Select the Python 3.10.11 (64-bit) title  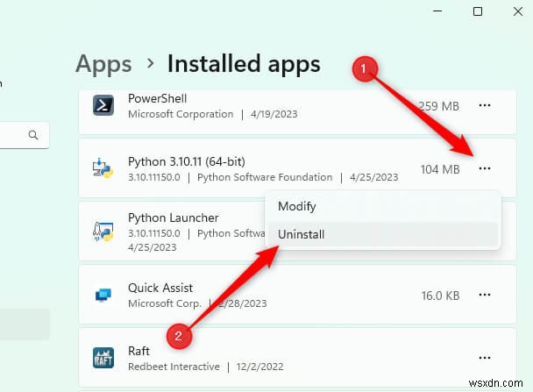(186, 161)
